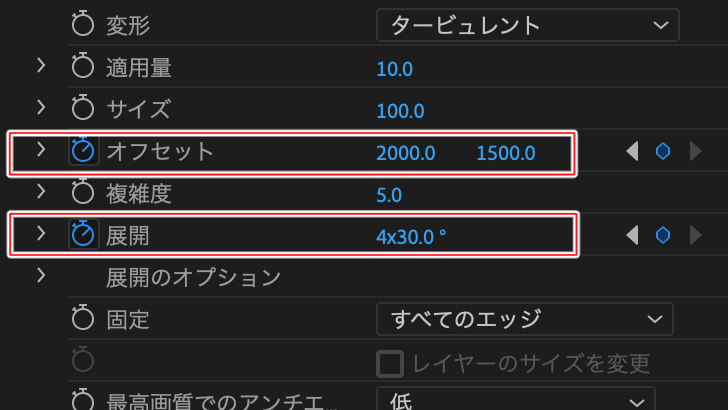Go to next keyframe for 展開
This screenshot has width=728, height=410.
click(696, 235)
